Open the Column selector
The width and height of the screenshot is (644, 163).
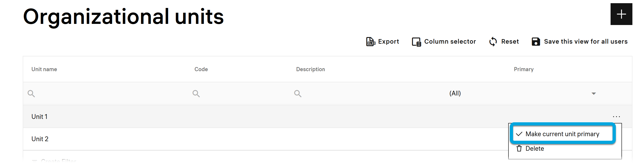click(x=444, y=42)
